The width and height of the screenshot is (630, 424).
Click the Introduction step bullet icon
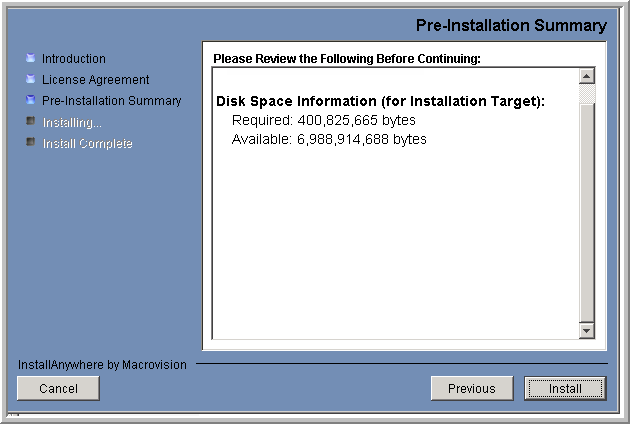pos(30,59)
